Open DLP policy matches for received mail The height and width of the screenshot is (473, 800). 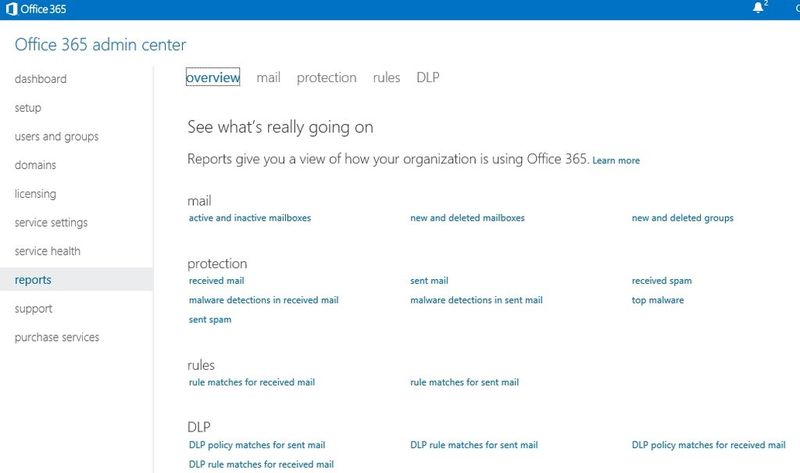(709, 445)
